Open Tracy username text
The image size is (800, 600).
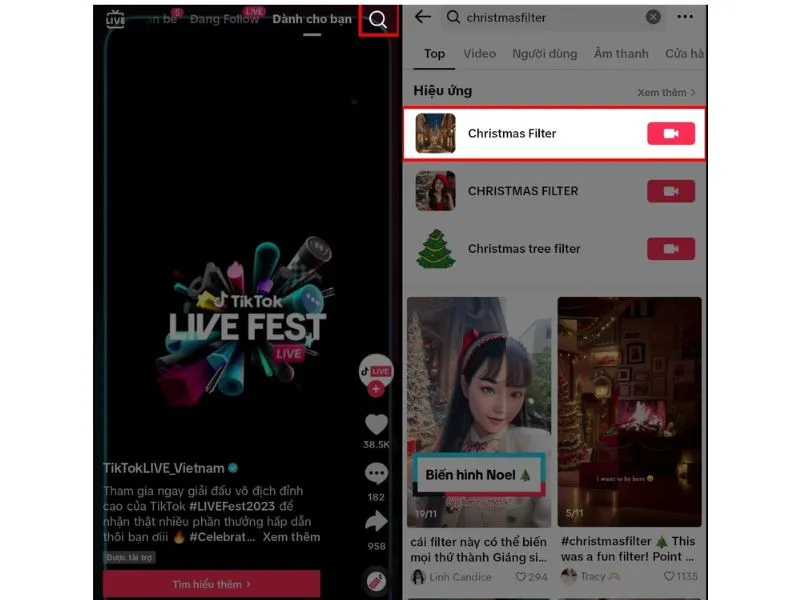pos(593,576)
